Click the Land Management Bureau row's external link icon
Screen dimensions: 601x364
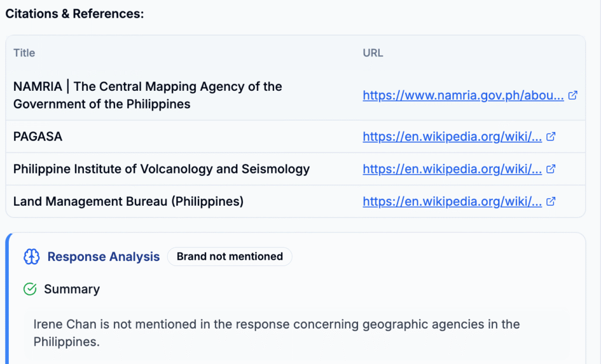(x=551, y=201)
